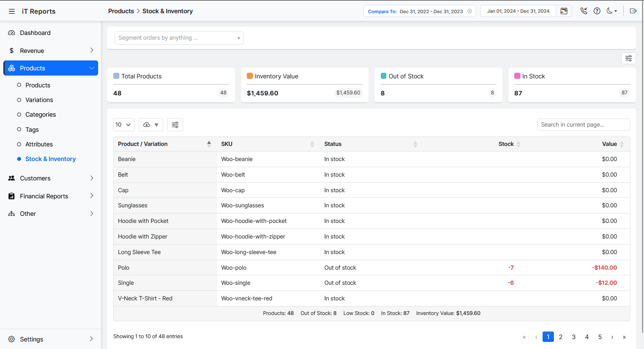Toggle dark mode moon icon
The image size is (644, 349).
click(x=611, y=11)
